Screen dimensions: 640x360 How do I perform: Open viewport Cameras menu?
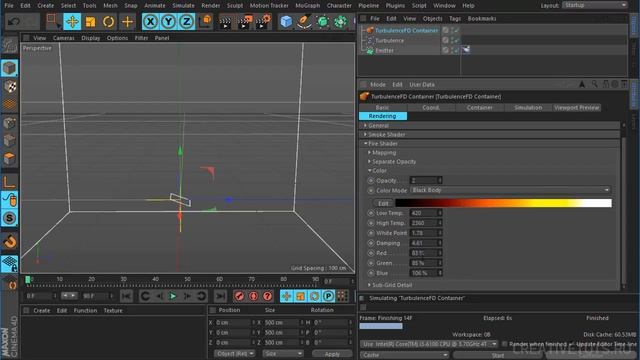63,38
